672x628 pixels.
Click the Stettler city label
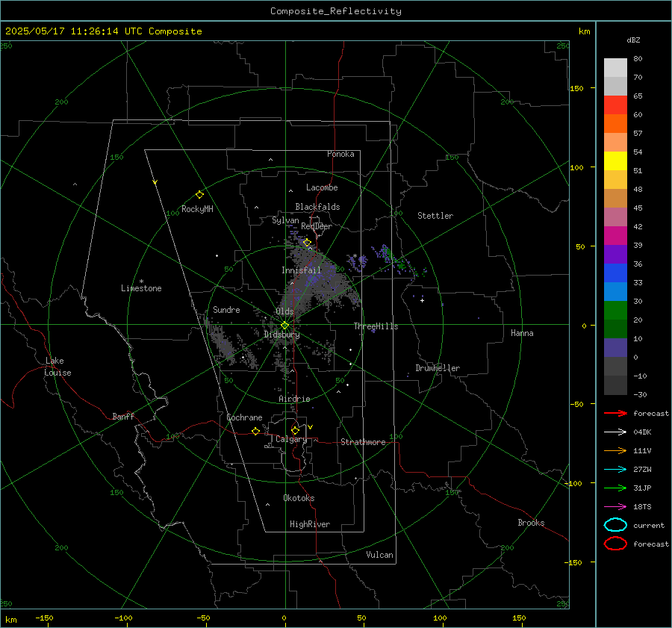435,216
